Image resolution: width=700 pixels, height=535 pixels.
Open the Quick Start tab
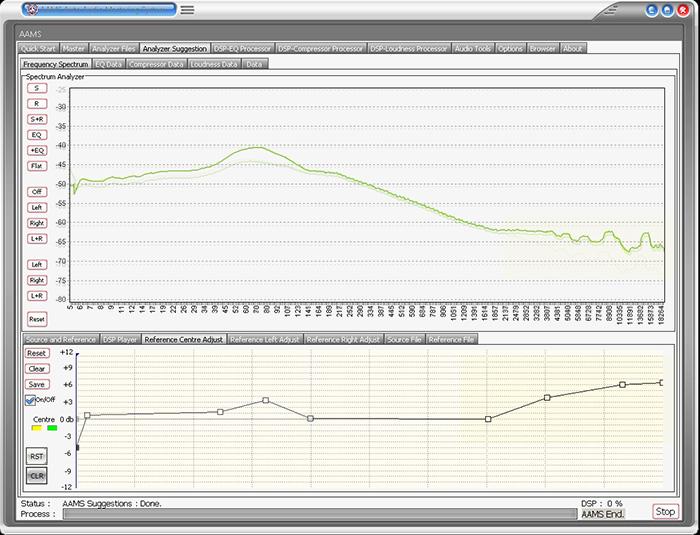[x=38, y=49]
